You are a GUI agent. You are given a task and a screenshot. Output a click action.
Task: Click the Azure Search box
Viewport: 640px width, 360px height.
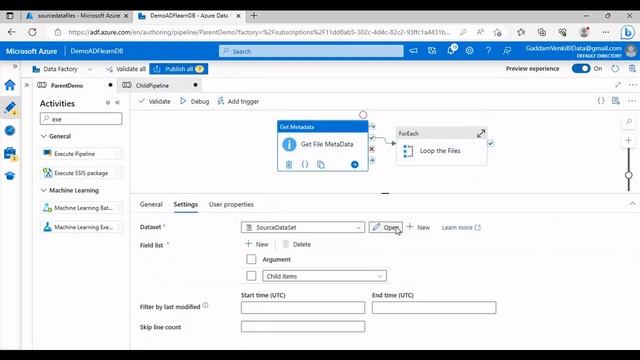point(311,51)
